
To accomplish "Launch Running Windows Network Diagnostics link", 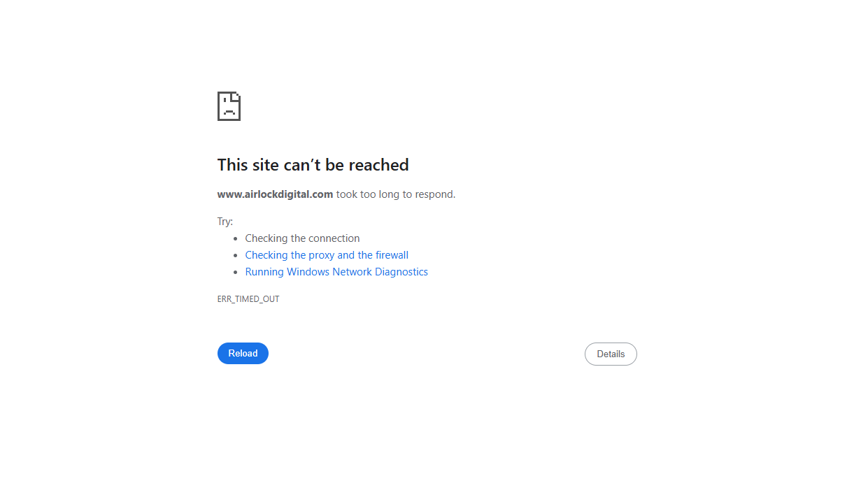I will coord(336,272).
